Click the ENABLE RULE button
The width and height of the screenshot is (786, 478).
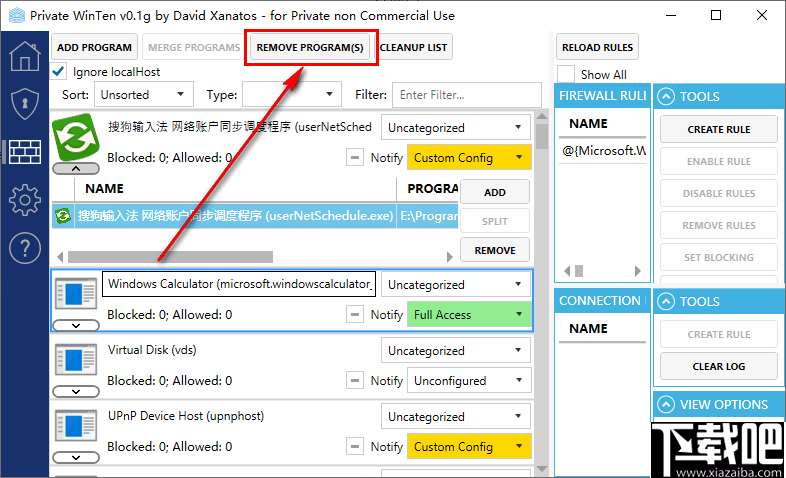coord(719,161)
